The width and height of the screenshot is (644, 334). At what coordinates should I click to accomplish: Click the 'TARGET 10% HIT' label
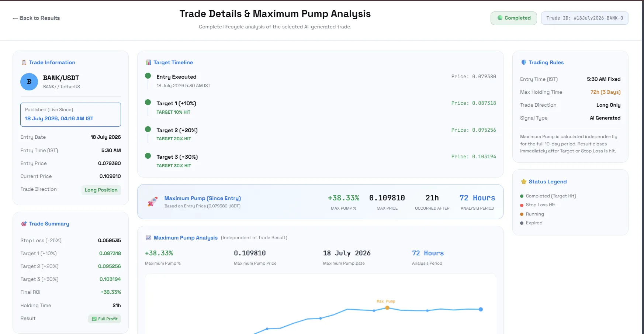[x=173, y=112]
